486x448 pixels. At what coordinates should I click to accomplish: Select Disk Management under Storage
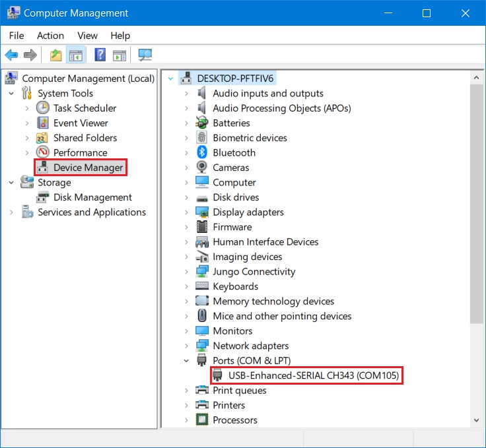tap(92, 197)
